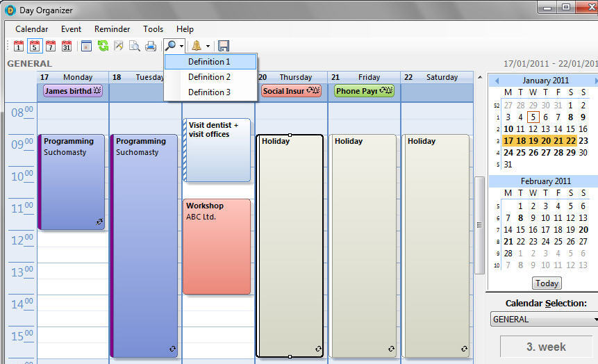
Task: Click the green refresh icon
Action: point(103,46)
